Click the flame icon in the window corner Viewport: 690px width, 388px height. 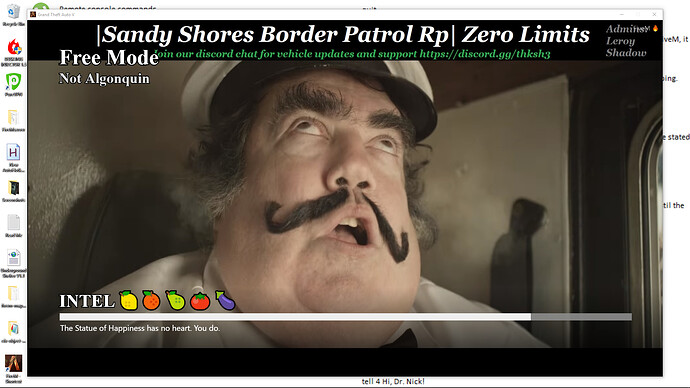pos(655,29)
